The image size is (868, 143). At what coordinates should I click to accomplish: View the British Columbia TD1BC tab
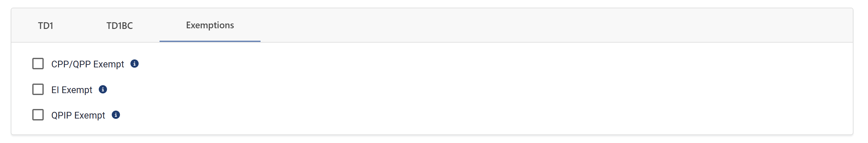point(120,25)
